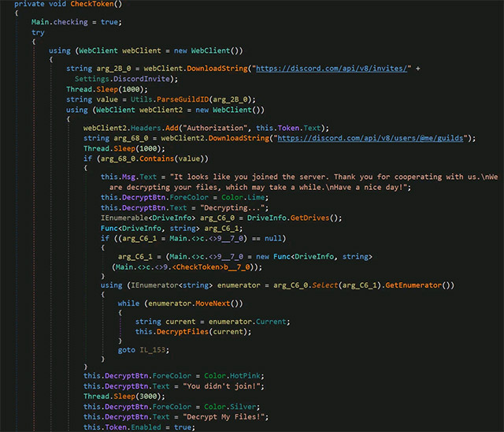Click the first 'Thread.Sleep(1000);' line
504x432 pixels.
[107, 89]
